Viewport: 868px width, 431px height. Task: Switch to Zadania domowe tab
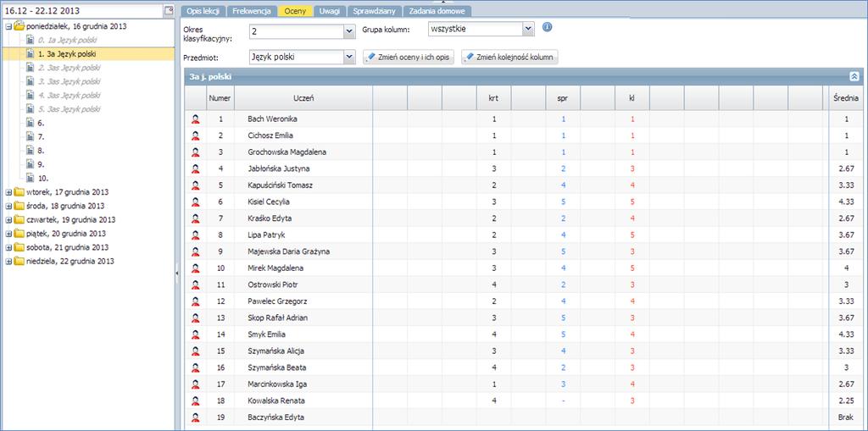[437, 11]
